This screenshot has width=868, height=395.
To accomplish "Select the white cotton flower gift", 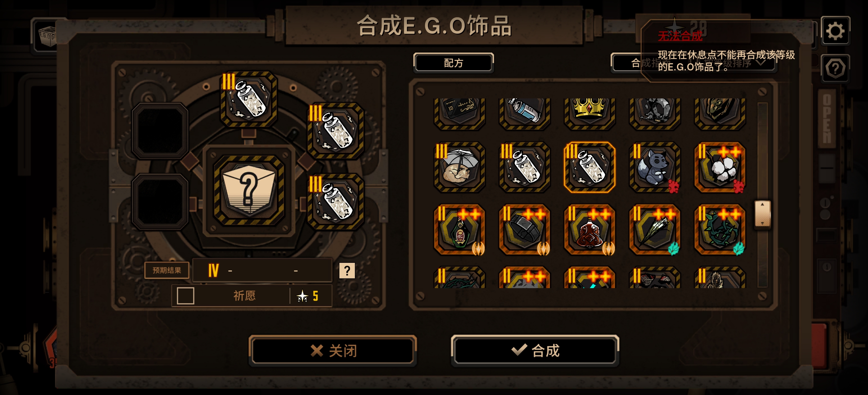I will (720, 167).
